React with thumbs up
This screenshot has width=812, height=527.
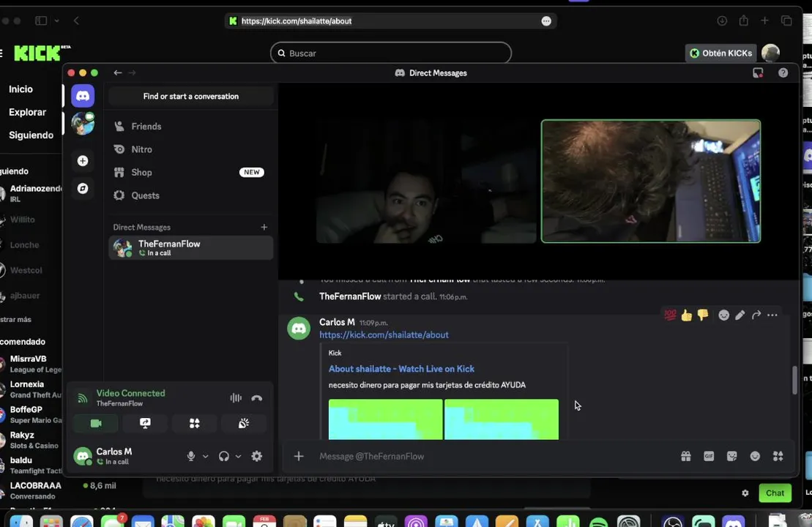[687, 315]
